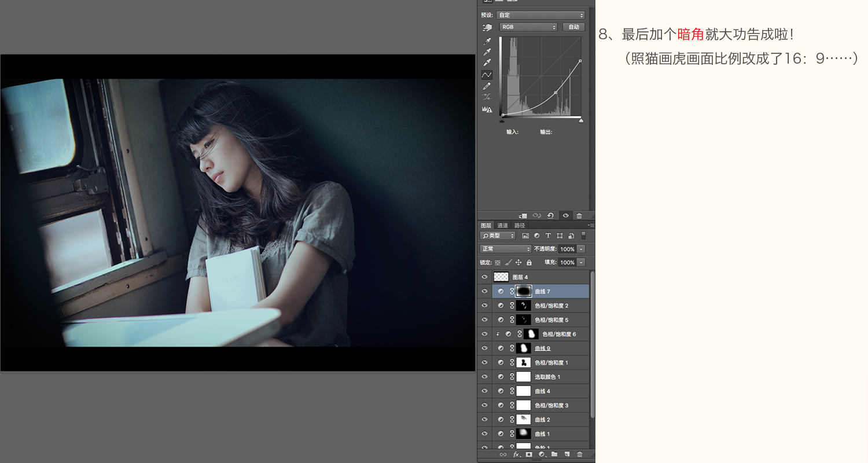The image size is (868, 463).
Task: Hide the 选取颜色 1 layer
Action: pyautogui.click(x=485, y=377)
